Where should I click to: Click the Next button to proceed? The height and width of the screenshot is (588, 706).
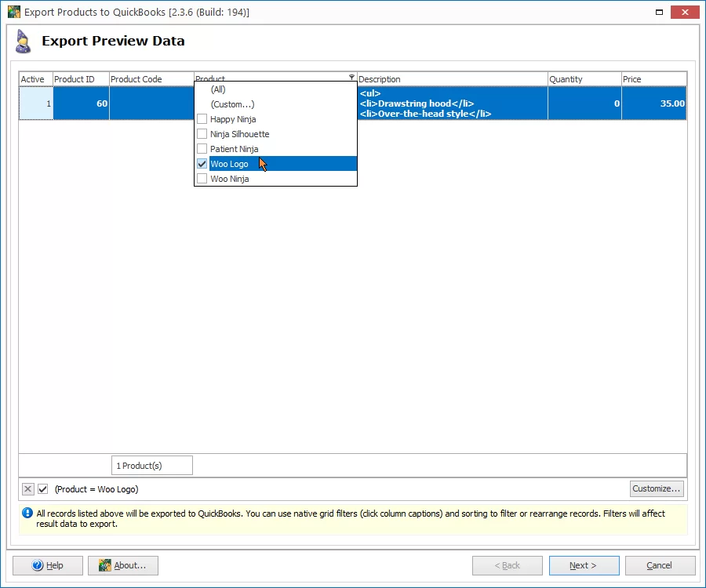coord(584,565)
